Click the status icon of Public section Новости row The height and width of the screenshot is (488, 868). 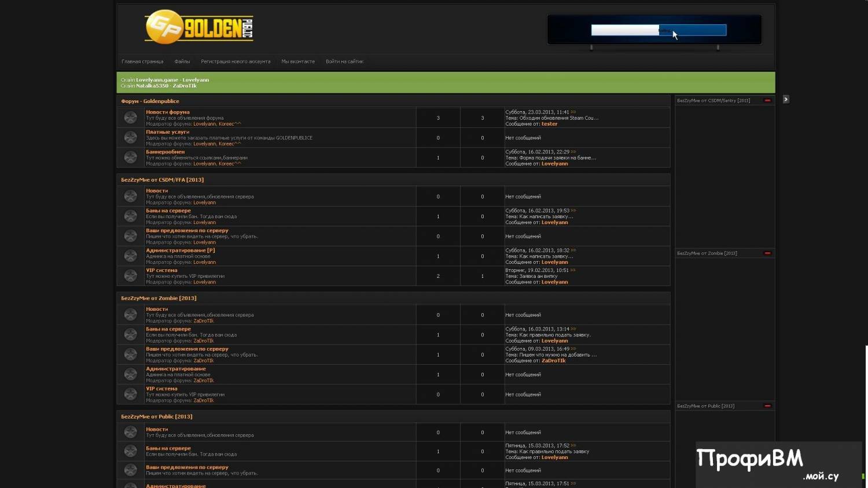[131, 432]
